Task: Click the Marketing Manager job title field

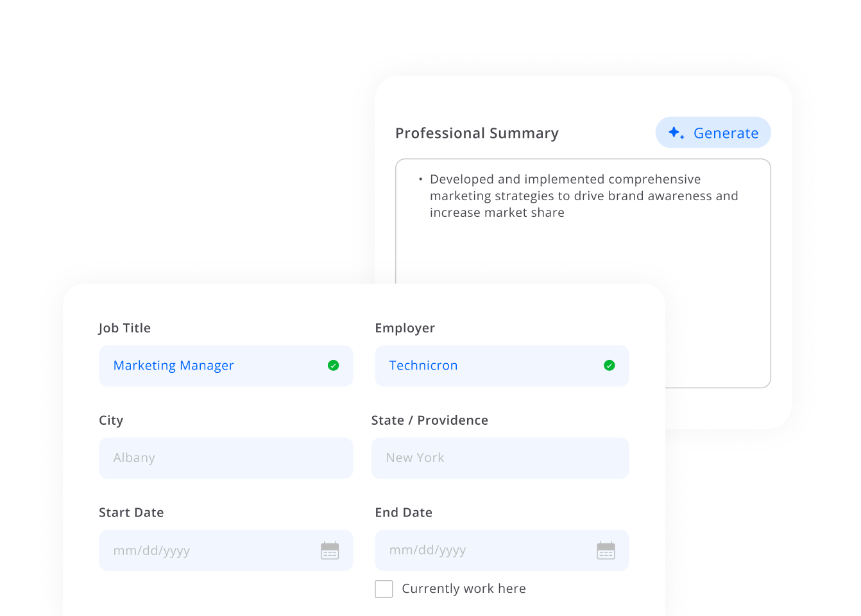Action: [x=212, y=366]
